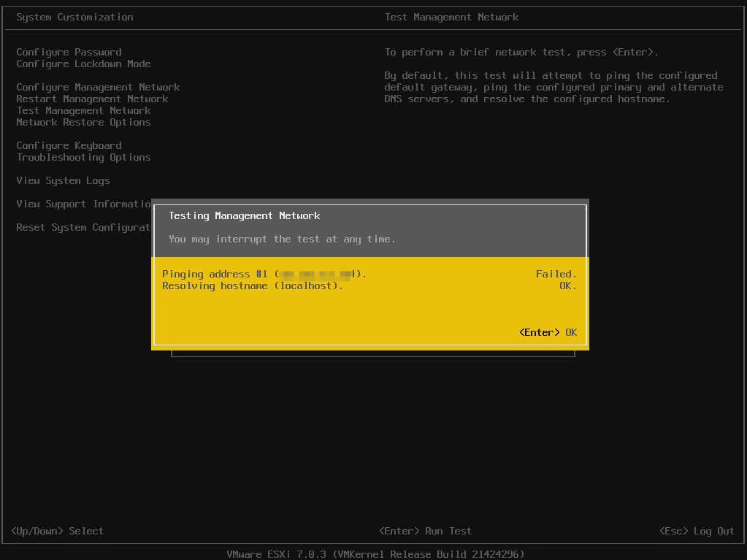
Task: Click the <Enter> Run Test hint
Action: 425,531
